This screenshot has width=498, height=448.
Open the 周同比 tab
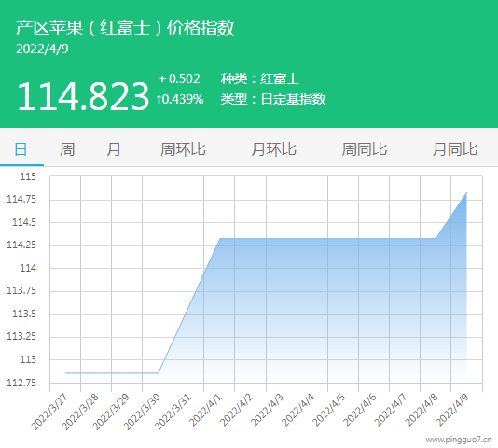point(365,149)
